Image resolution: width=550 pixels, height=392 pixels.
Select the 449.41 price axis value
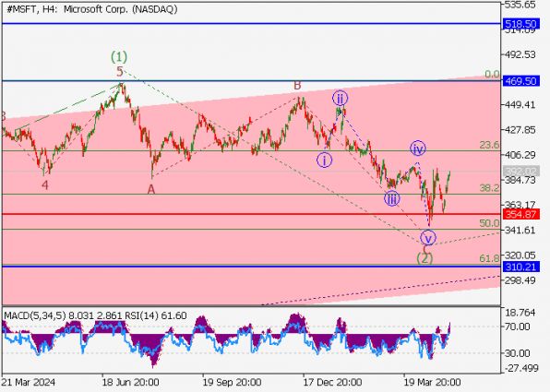point(520,105)
